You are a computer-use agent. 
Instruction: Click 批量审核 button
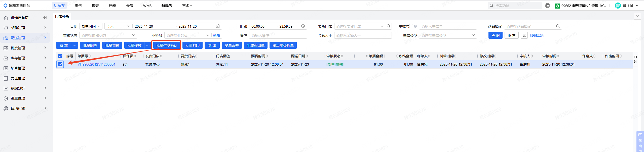click(x=112, y=45)
